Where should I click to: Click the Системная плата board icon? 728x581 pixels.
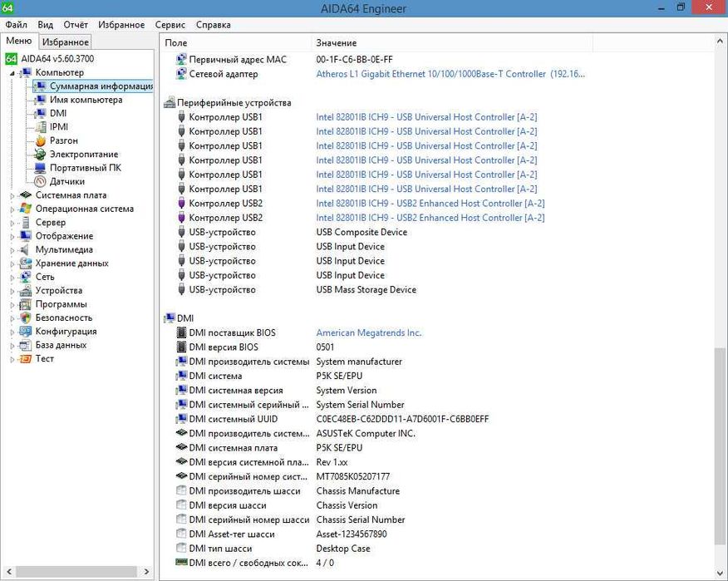point(26,195)
